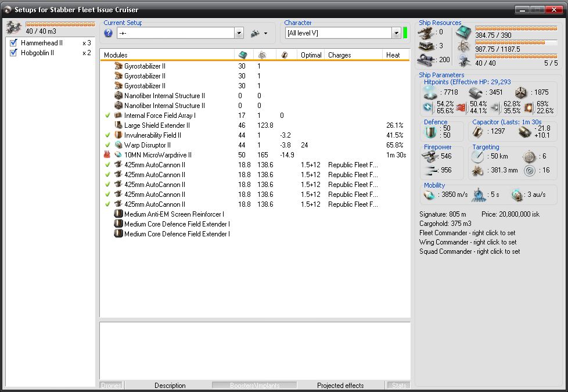The height and width of the screenshot is (392, 568).
Task: Click the turret hardpoints icon in Ship Resources
Action: pyautogui.click(x=425, y=33)
